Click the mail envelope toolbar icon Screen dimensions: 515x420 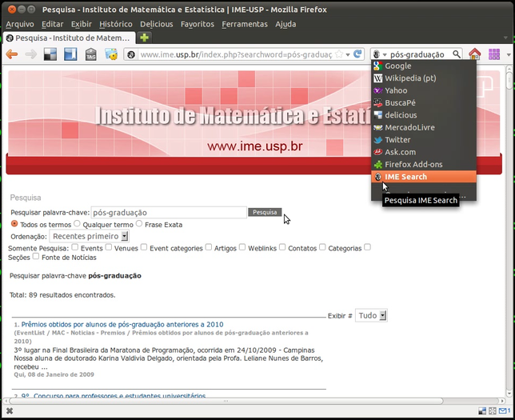111,54
